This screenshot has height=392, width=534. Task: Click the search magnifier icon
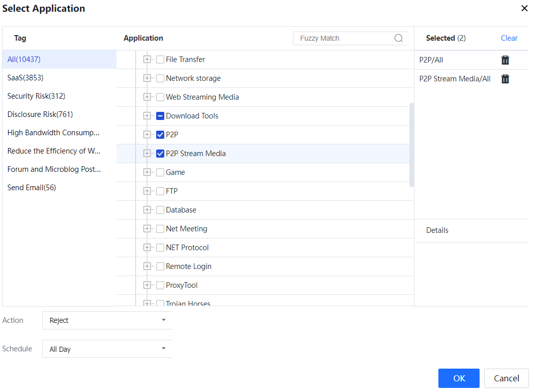(399, 38)
